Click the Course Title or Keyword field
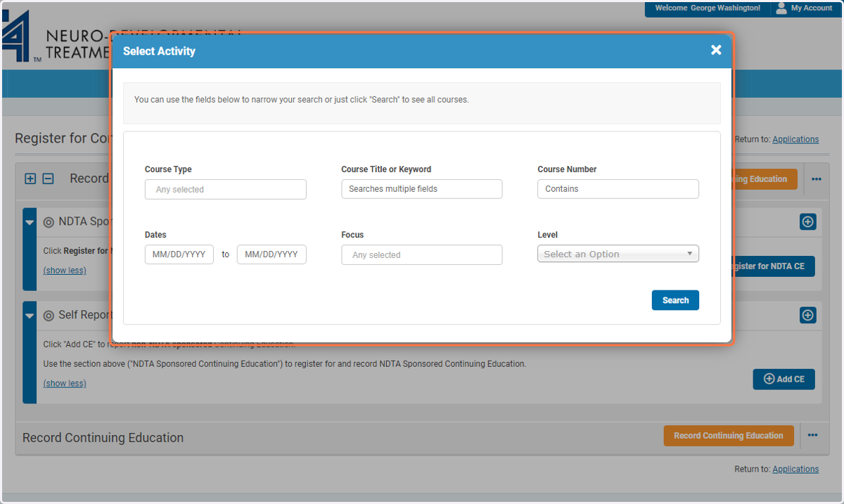Image resolution: width=844 pixels, height=504 pixels. click(x=422, y=189)
